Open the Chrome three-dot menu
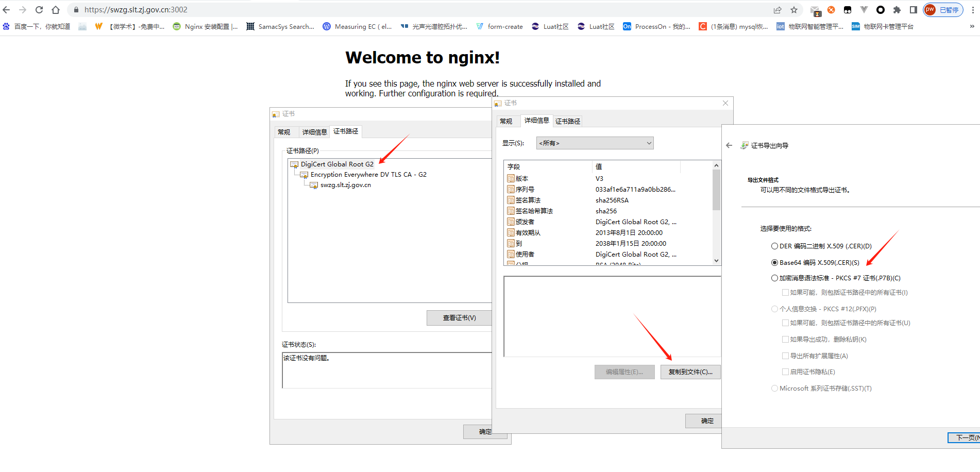The width and height of the screenshot is (980, 472). coord(973,10)
